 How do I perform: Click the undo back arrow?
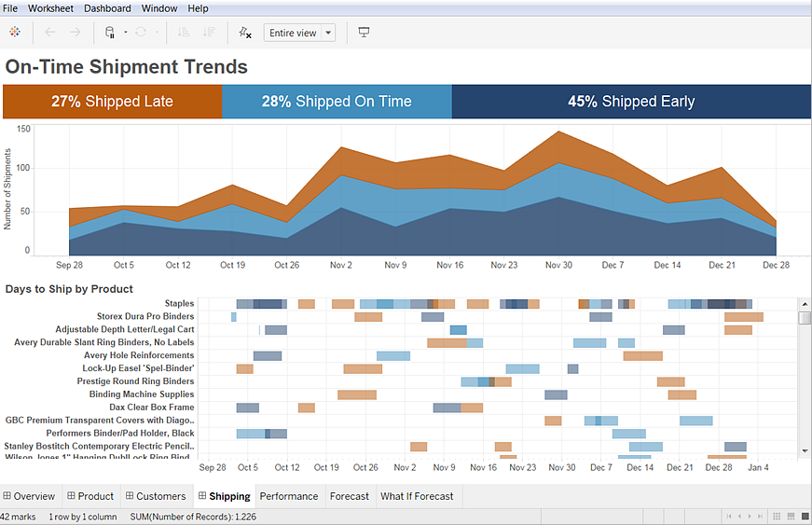click(x=50, y=33)
